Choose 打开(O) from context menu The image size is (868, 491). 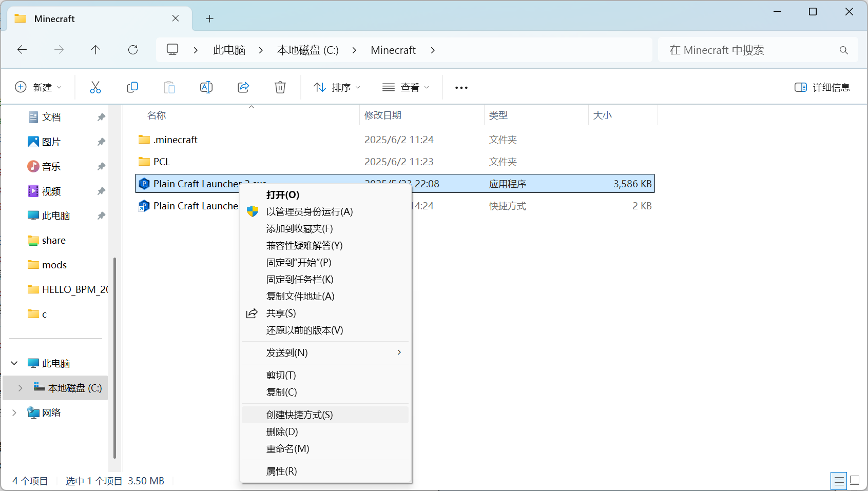click(x=325, y=195)
